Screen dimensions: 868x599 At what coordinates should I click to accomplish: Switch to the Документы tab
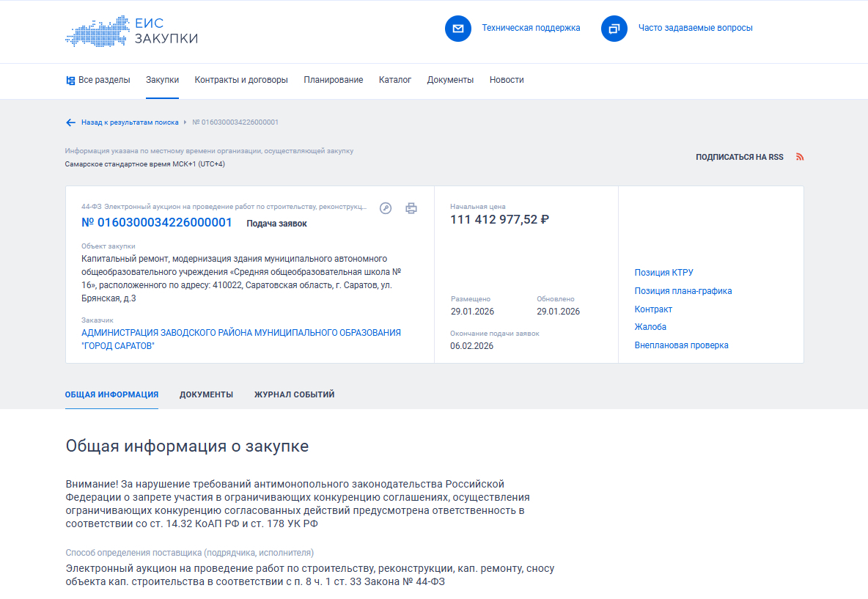[x=206, y=394]
